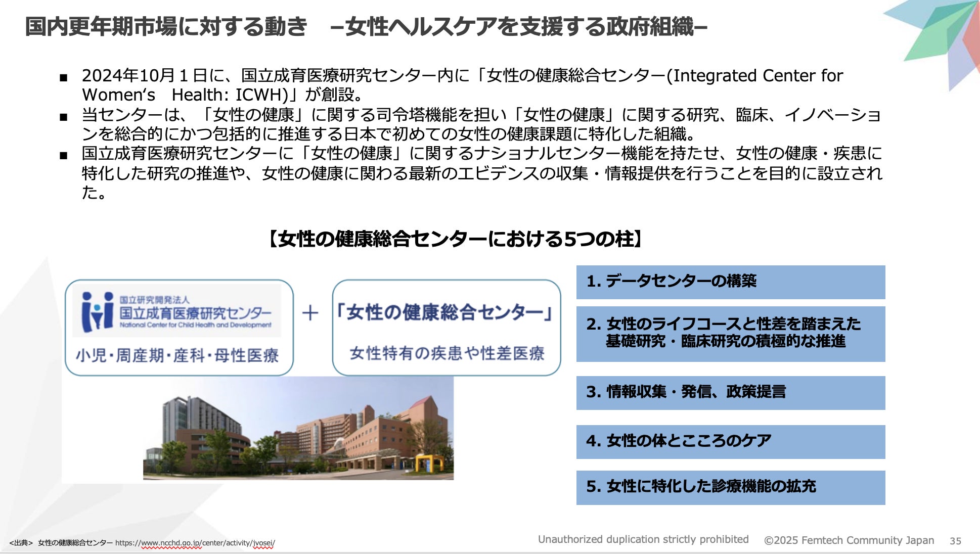Click the slide title 国内更年期市場に対する動き
The image size is (980, 554).
(x=166, y=27)
